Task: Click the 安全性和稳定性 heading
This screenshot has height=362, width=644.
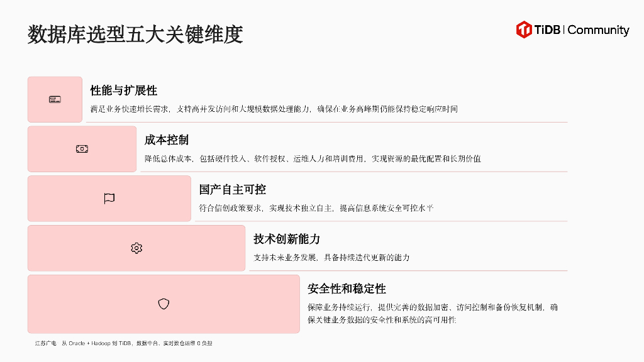Action: pyautogui.click(x=347, y=288)
